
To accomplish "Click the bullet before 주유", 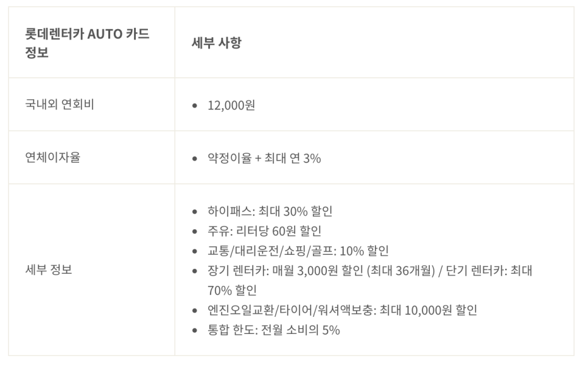I will coord(195,231).
